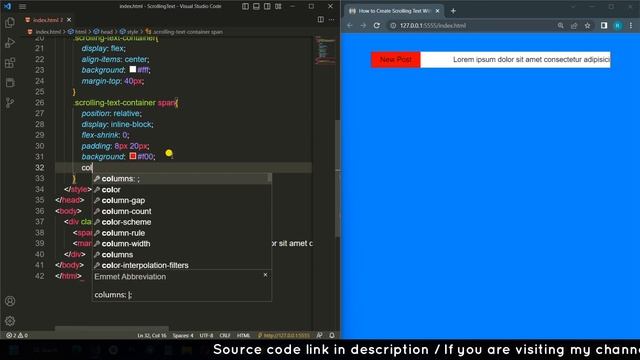
Task: Open the VS Code hamburger menu
Action: coord(22,7)
